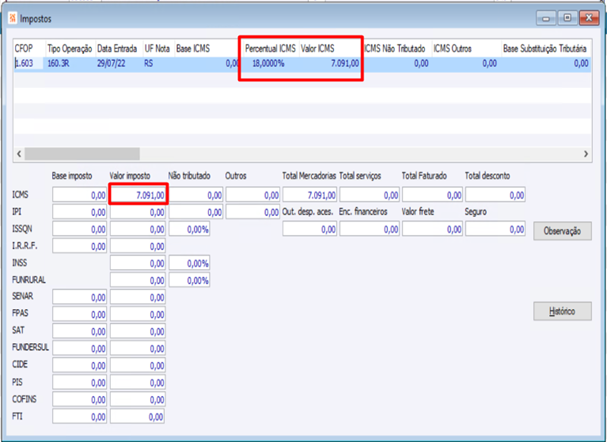Focus the COFINS Base imposto field
This screenshot has height=442, width=607.
coord(79,399)
